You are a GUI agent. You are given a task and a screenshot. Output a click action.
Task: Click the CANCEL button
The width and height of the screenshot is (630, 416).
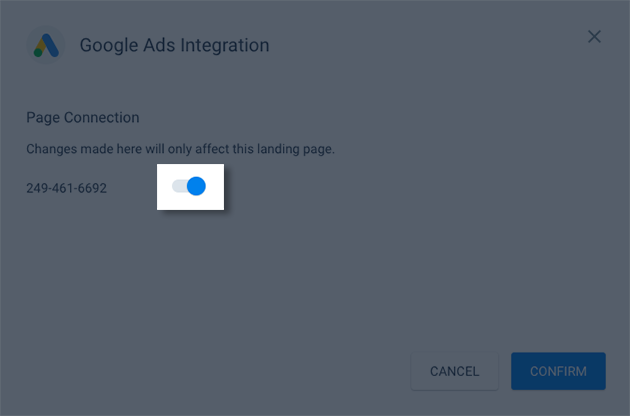pyautogui.click(x=454, y=371)
